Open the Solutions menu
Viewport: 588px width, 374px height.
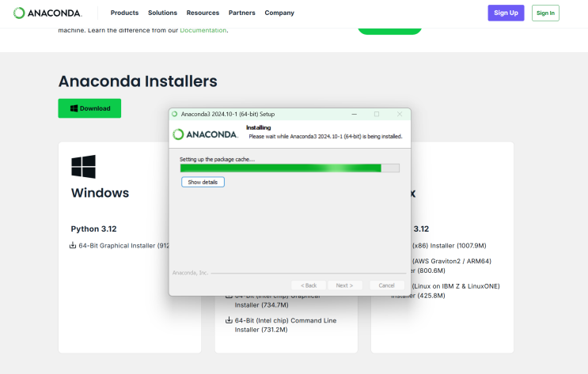[x=162, y=13]
